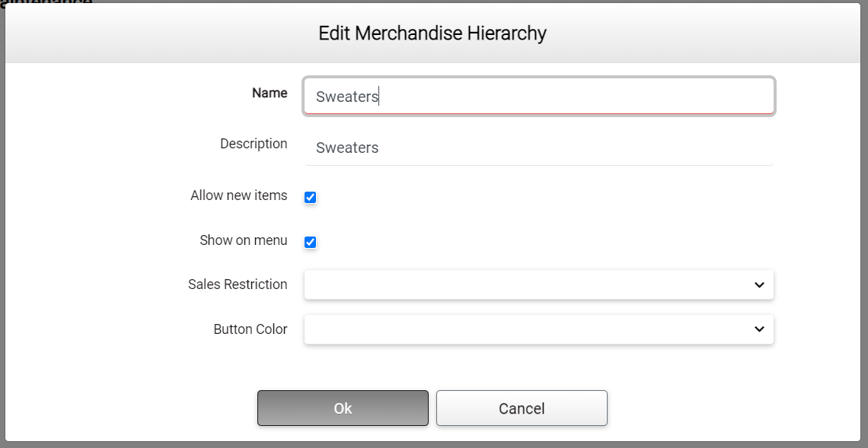This screenshot has width=868, height=448.
Task: Click the Edit Merchandise Hierarchy dialog title
Action: [432, 33]
